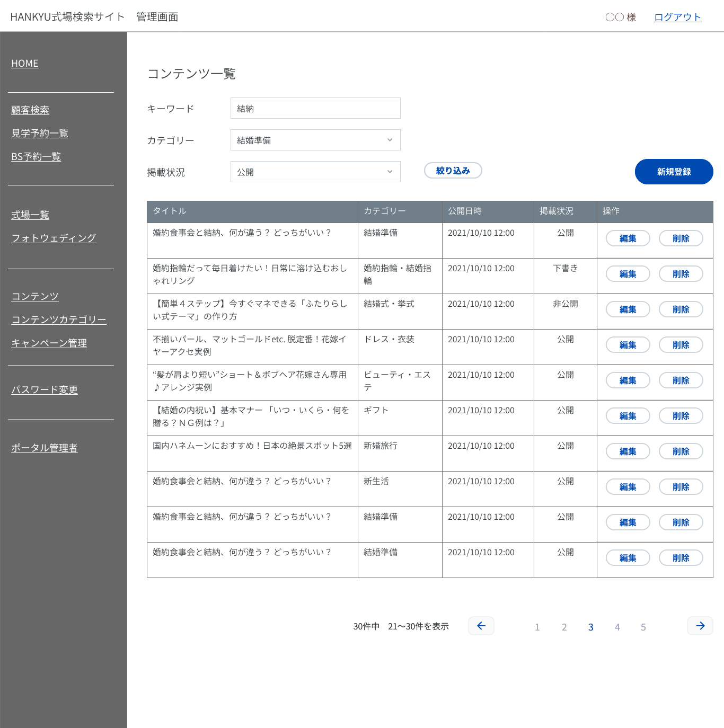This screenshot has height=728, width=724.
Task: Click the 新規登録 button
Action: [674, 172]
